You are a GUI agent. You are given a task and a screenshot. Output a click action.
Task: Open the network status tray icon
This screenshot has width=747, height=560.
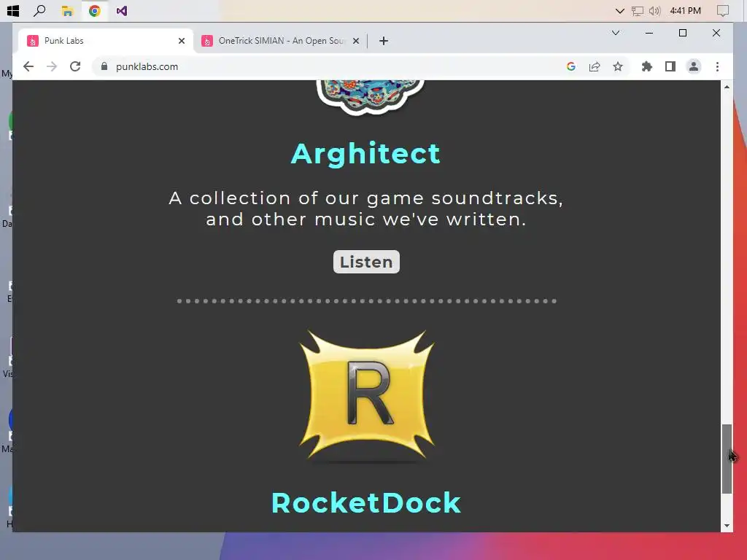(x=638, y=11)
